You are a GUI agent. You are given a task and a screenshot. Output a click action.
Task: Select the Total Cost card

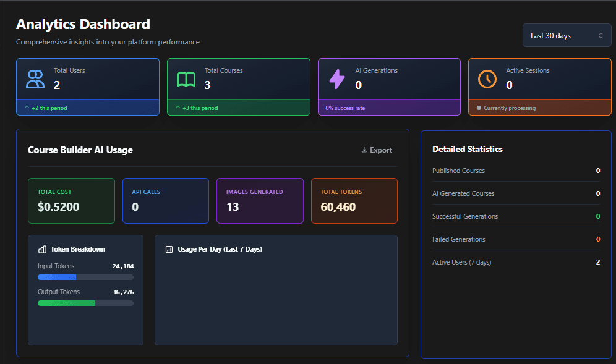(x=71, y=201)
